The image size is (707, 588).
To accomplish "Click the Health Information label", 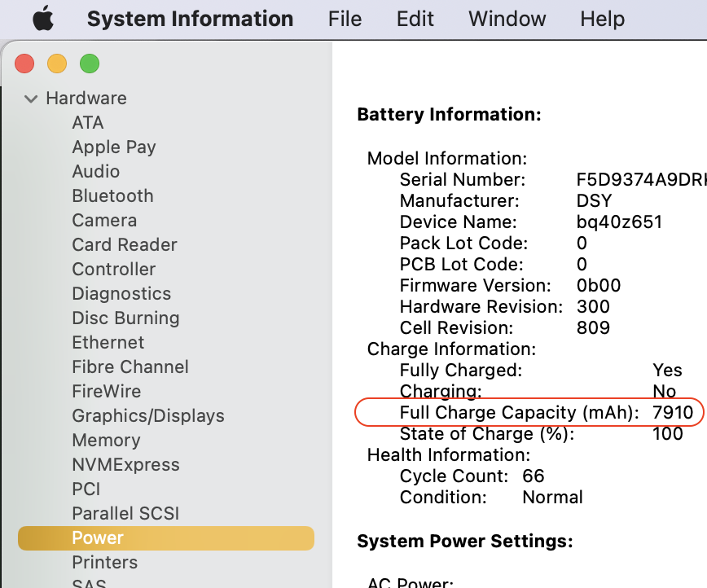I will point(449,455).
